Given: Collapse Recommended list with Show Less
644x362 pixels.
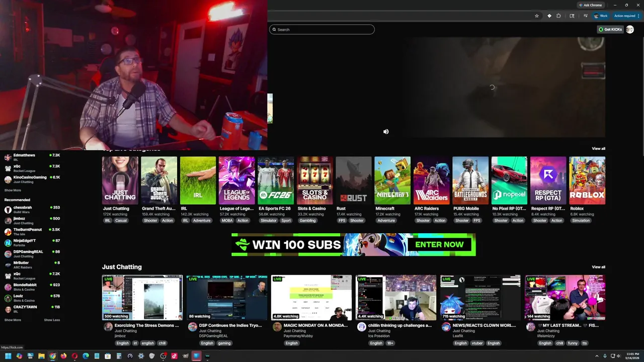Looking at the screenshot, I should (x=52, y=320).
